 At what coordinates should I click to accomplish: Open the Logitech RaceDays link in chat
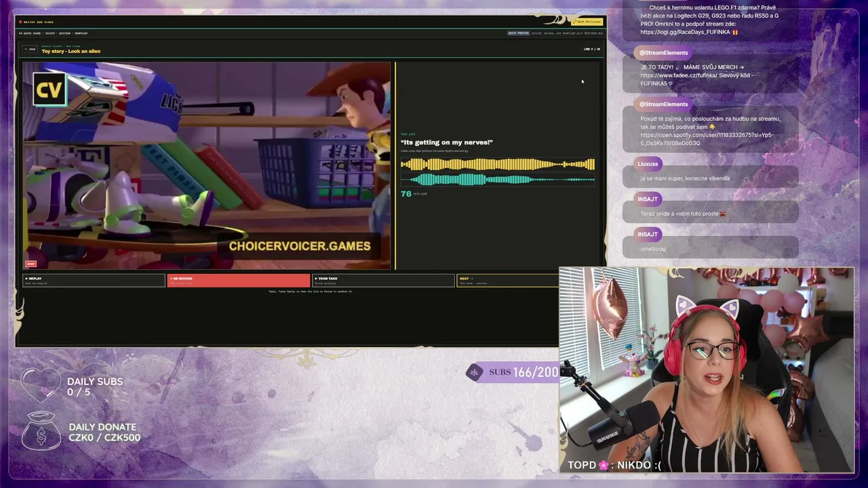pyautogui.click(x=685, y=32)
